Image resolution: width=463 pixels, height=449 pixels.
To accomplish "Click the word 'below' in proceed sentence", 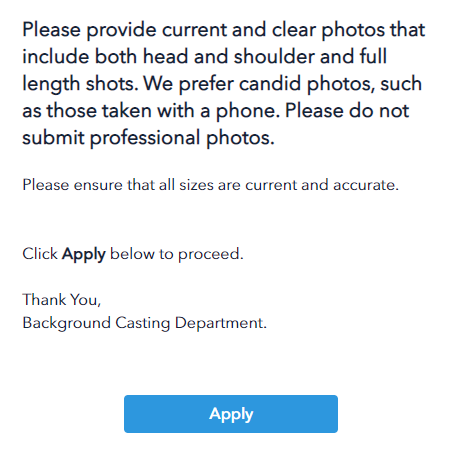I will 132,254.
